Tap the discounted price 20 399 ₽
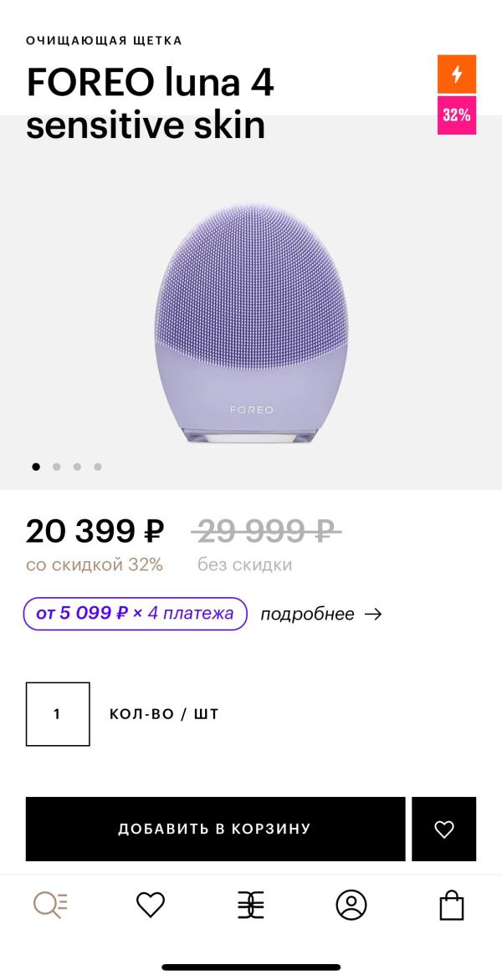The height and width of the screenshot is (980, 502). (95, 531)
